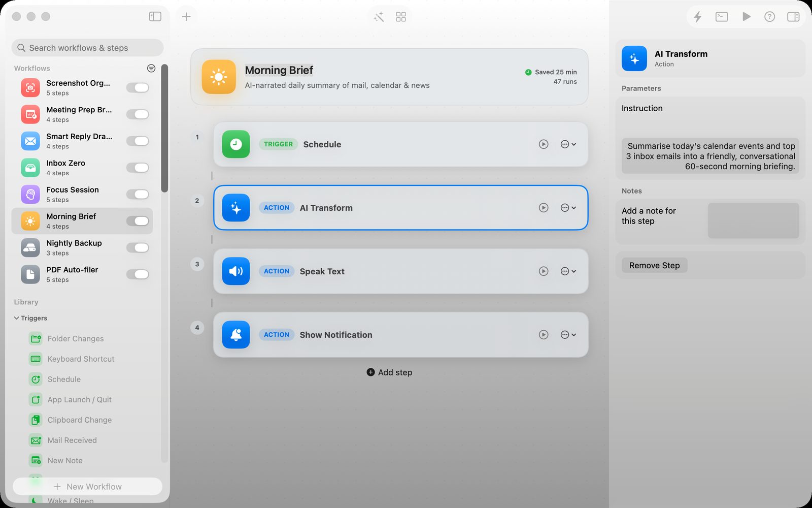Viewport: 812px width, 508px height.
Task: Click the plus icon in the top toolbar
Action: 186,17
